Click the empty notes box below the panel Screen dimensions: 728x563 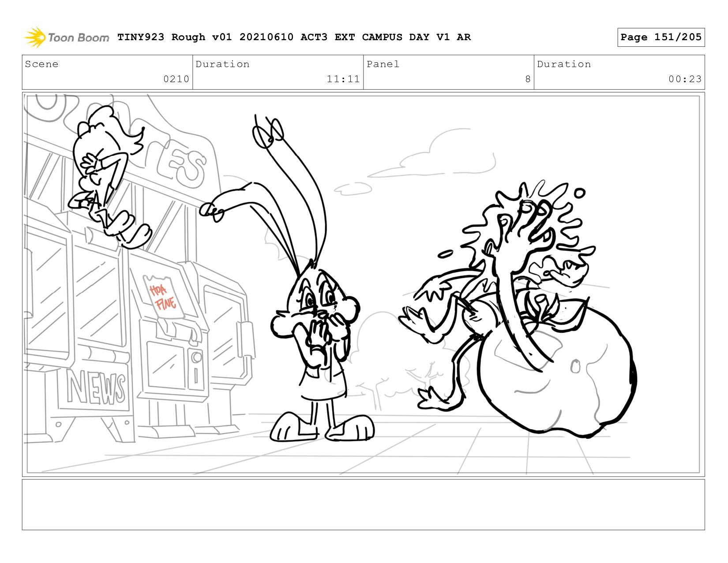(364, 505)
